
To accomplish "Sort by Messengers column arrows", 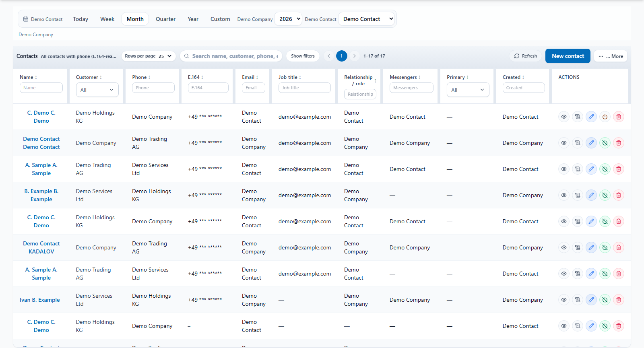I will point(419,77).
